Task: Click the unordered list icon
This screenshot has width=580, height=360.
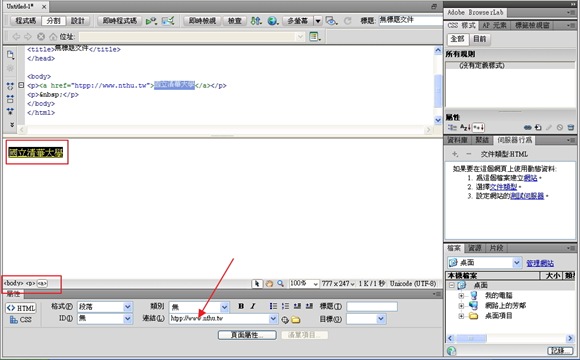Action: tap(273, 306)
